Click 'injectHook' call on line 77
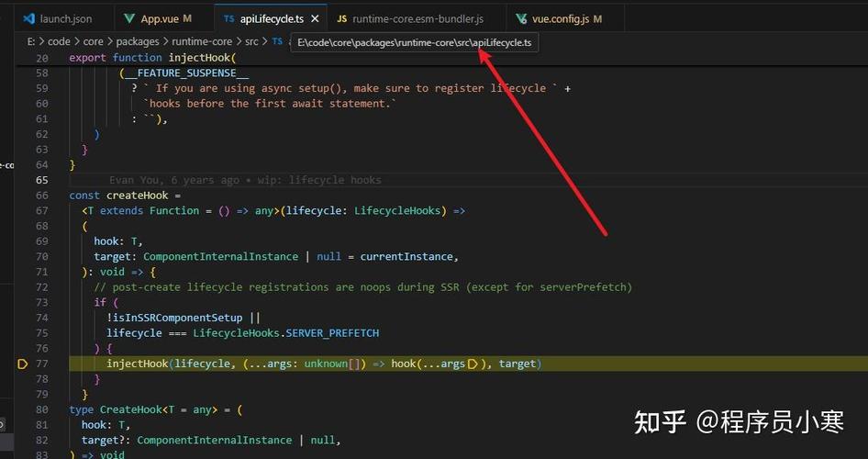This screenshot has width=868, height=459. click(138, 364)
